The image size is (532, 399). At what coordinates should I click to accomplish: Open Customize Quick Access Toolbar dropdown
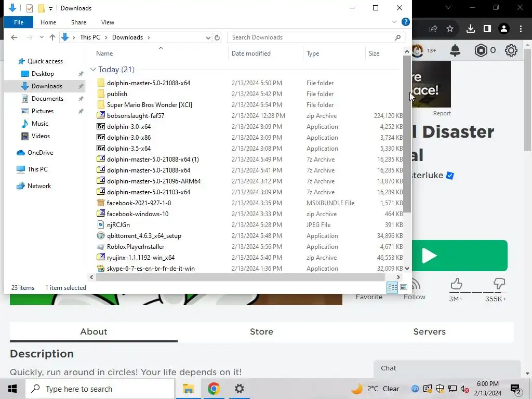point(50,8)
